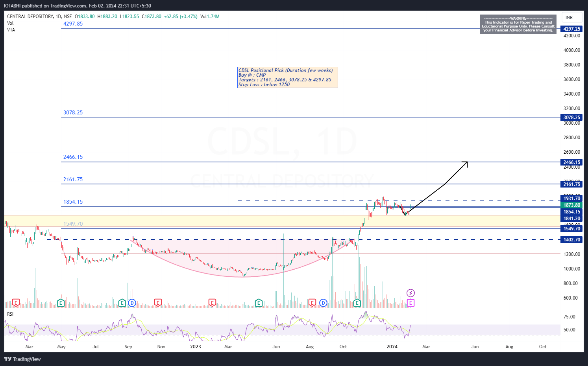Viewport: 588px width, 366px height.
Task: Click the 1931.70 price tag on the axis
Action: (x=571, y=199)
